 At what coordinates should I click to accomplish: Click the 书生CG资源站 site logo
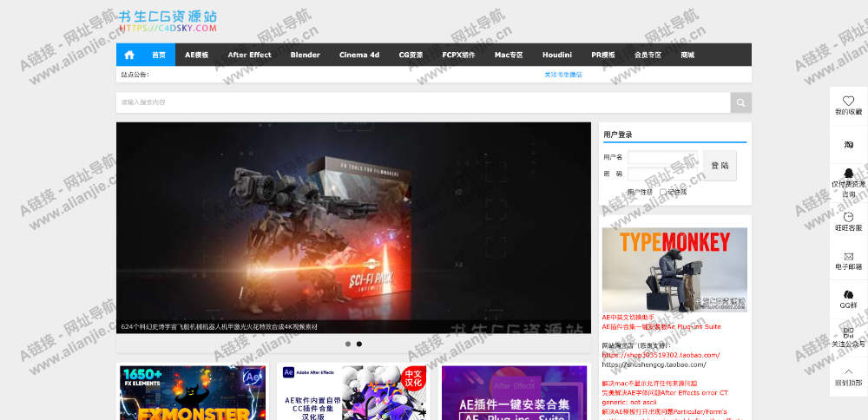[168, 21]
